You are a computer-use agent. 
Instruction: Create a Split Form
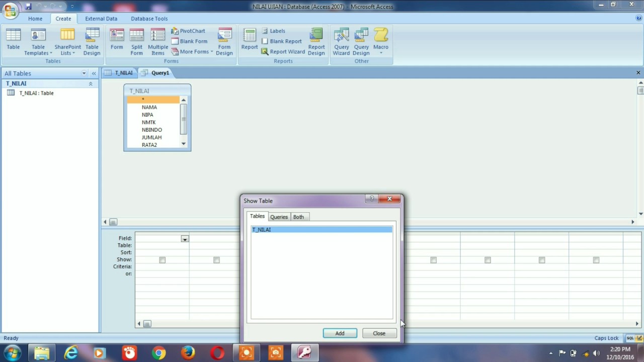(137, 41)
